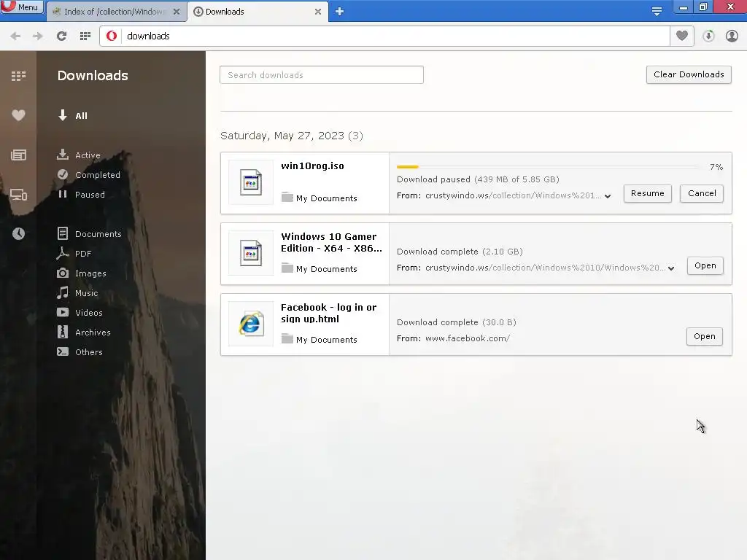Screen dimensions: 747x560
Task: Filter downloads by Archives
Action: 84,332
